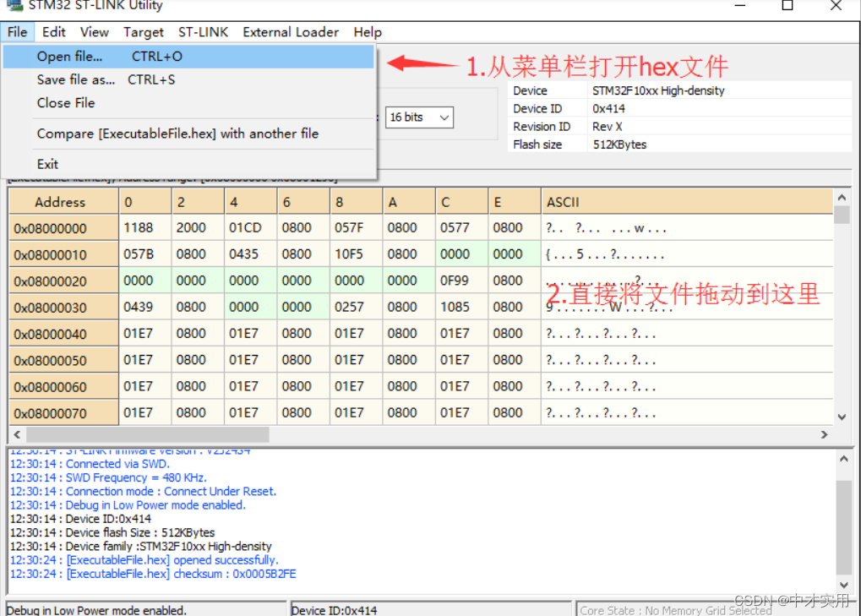Select address row 0x08000000

63,228
